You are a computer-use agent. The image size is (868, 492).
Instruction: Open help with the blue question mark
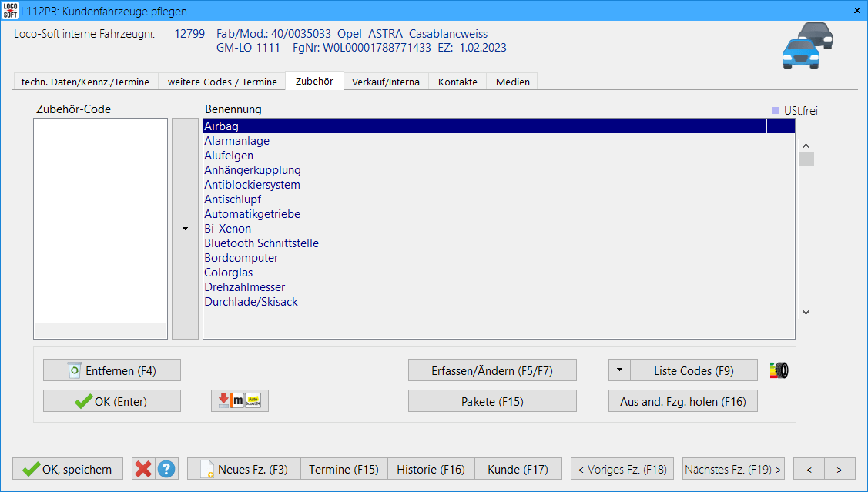(x=166, y=469)
